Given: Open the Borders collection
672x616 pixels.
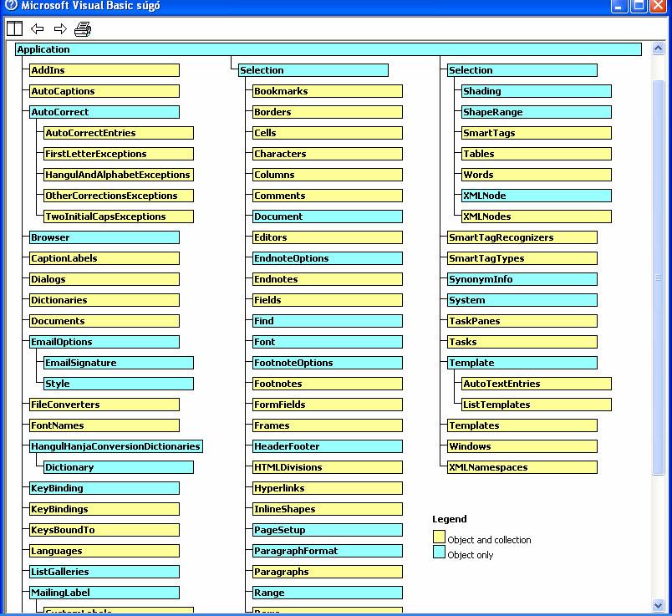Looking at the screenshot, I should [x=328, y=112].
